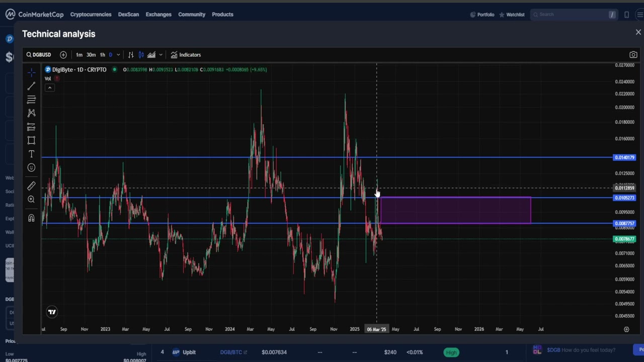Click the 06 Mar '25 date label
Screen dimensions: 644x362
376,329
